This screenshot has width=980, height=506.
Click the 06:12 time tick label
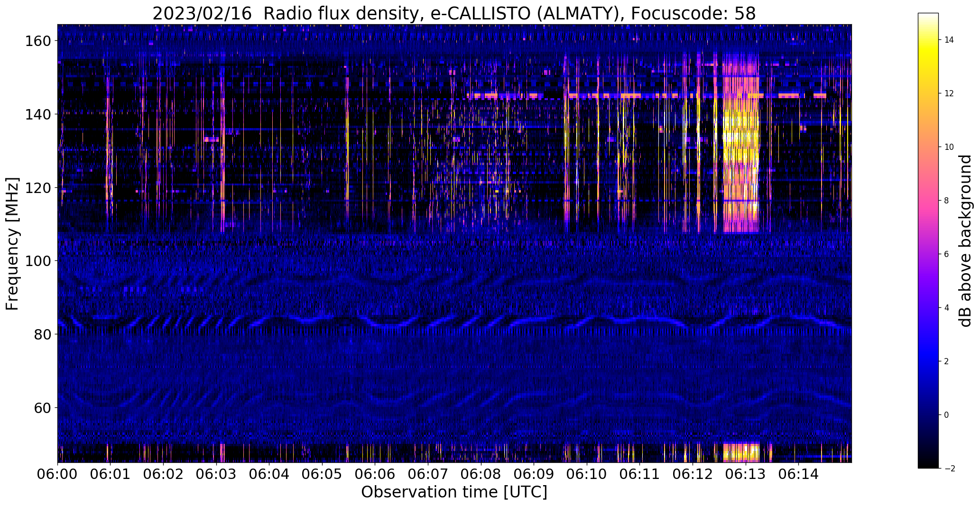click(693, 474)
